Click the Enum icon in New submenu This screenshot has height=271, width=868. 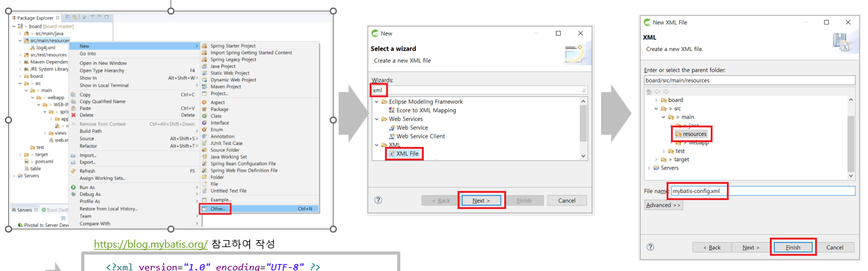click(x=205, y=130)
